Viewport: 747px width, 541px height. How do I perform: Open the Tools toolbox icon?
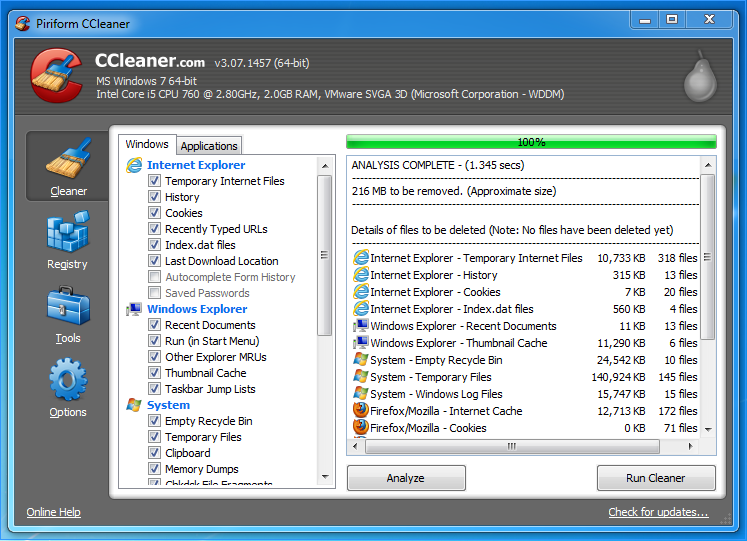(68, 306)
